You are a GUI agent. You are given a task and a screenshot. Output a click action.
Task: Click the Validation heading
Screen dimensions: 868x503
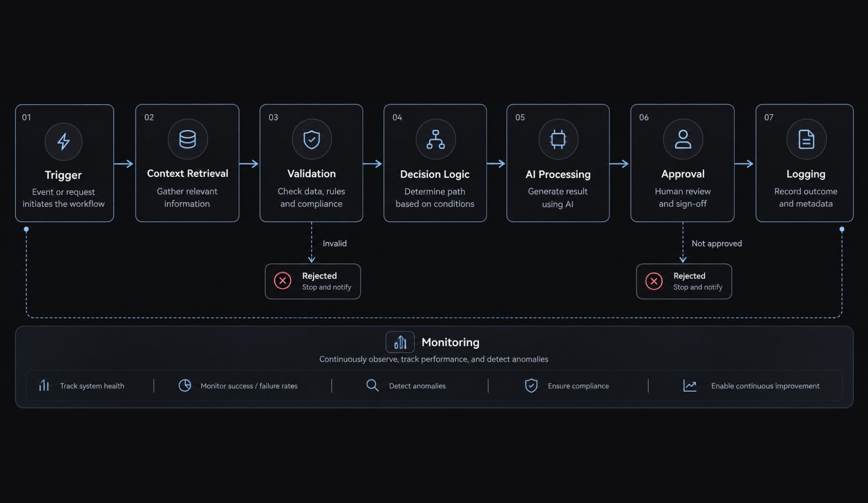click(x=312, y=174)
